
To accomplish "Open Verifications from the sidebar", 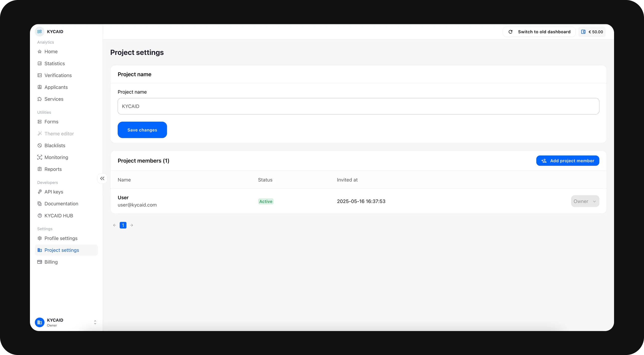I will (58, 75).
